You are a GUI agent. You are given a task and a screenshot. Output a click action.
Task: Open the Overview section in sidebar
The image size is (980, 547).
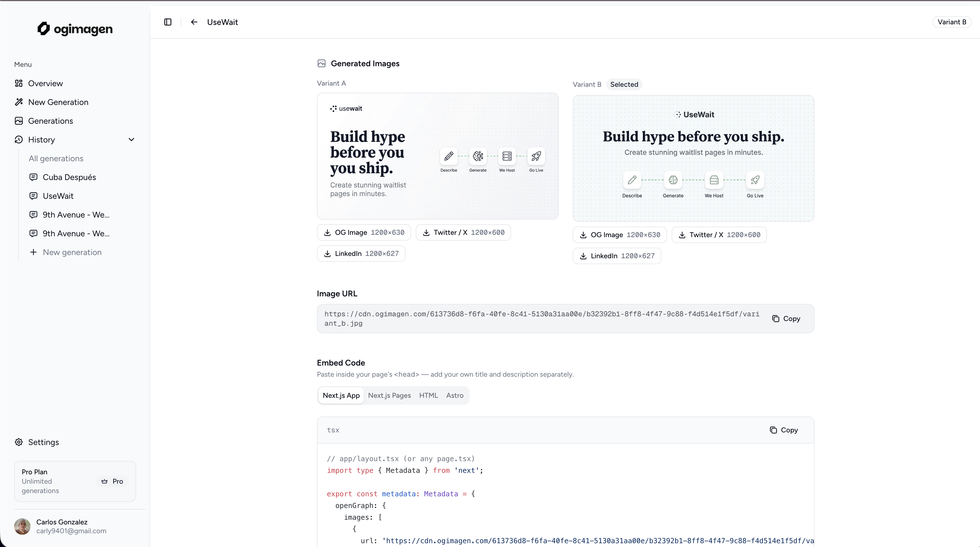click(x=46, y=83)
